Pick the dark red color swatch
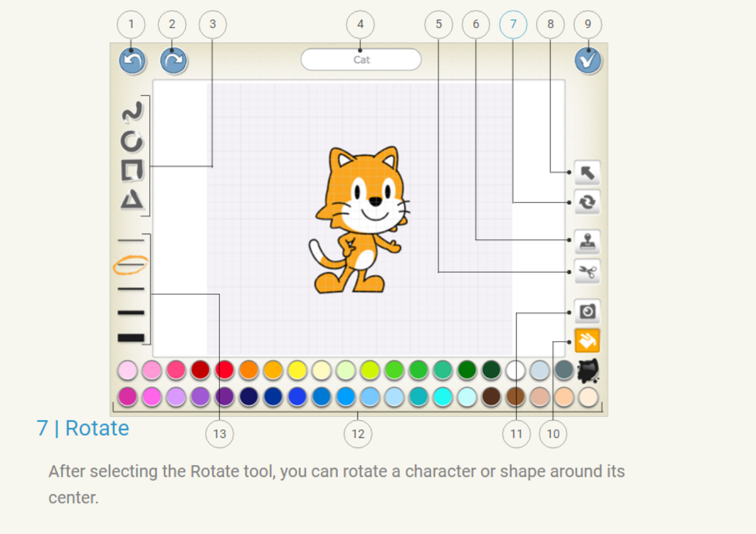The image size is (756, 534). (x=200, y=371)
